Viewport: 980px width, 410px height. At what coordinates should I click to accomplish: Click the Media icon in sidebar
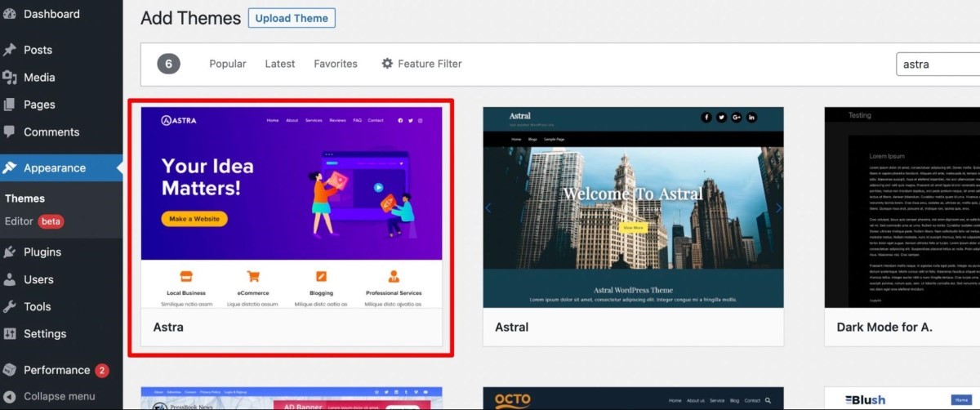(10, 78)
